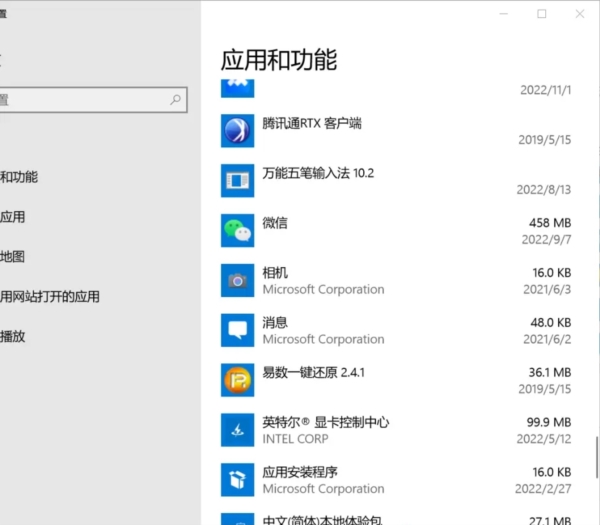Click Microsoft Corporation under 消息
This screenshot has height=525, width=600.
coord(323,339)
